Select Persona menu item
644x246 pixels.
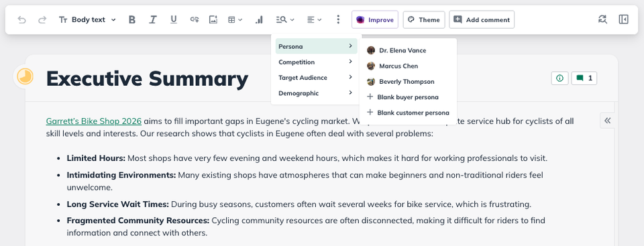point(316,46)
